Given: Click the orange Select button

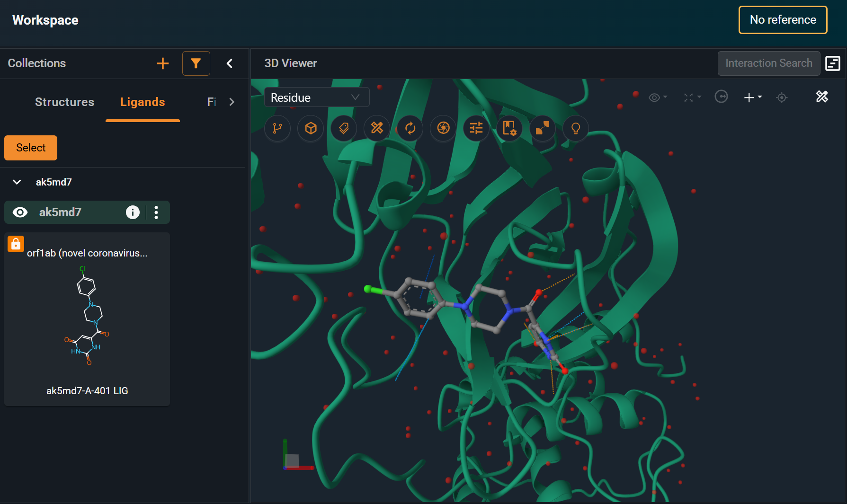Looking at the screenshot, I should [31, 148].
